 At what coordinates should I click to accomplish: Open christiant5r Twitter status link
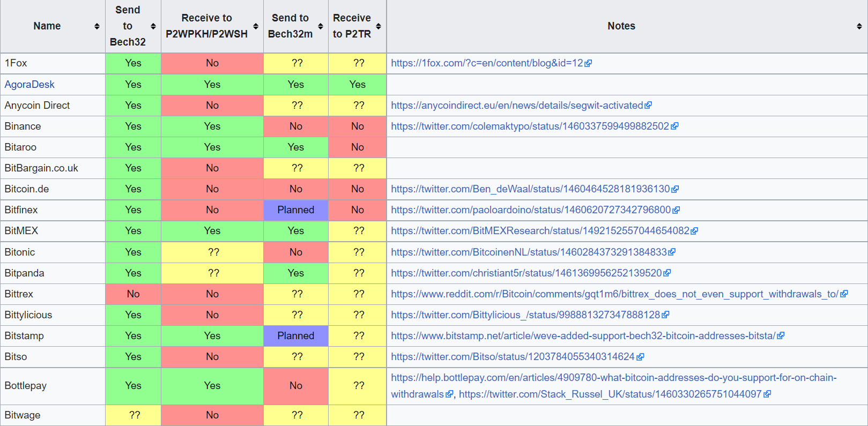click(526, 273)
